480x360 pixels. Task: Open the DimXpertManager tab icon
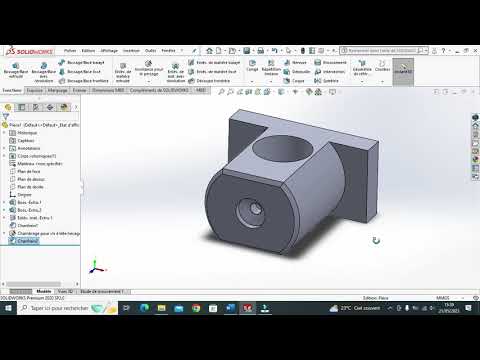[x=50, y=107]
